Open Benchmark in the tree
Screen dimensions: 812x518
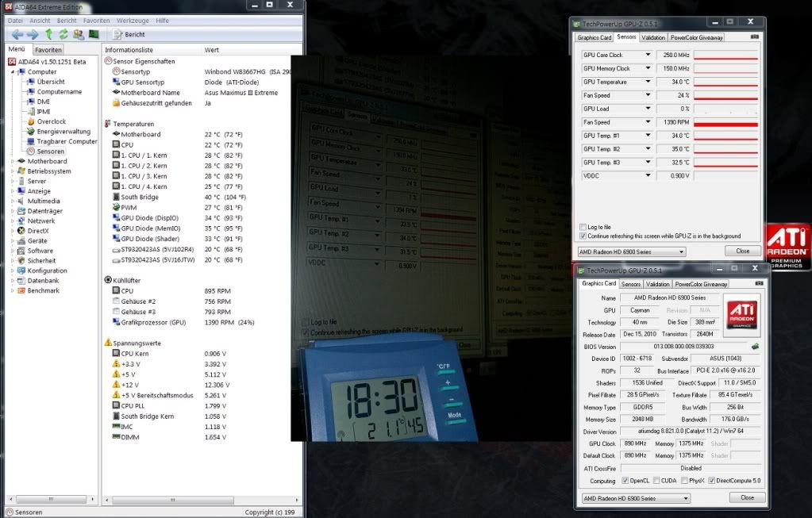44,290
